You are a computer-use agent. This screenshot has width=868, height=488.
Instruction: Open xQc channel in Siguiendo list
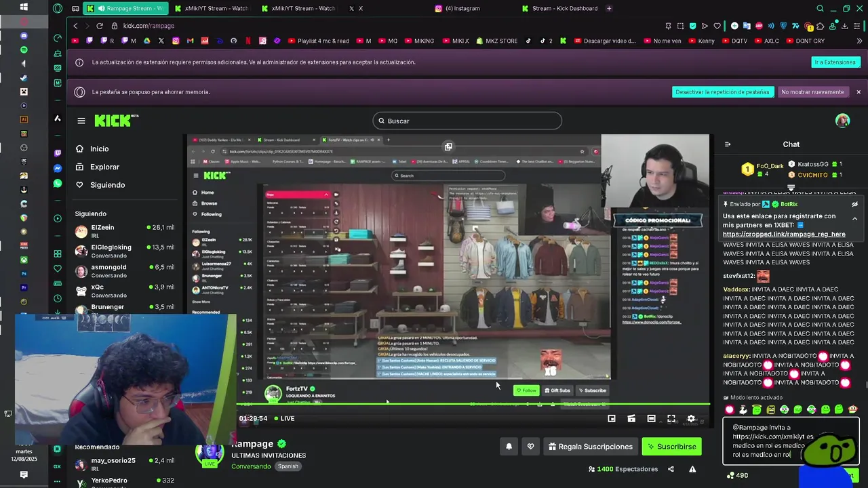click(x=124, y=291)
